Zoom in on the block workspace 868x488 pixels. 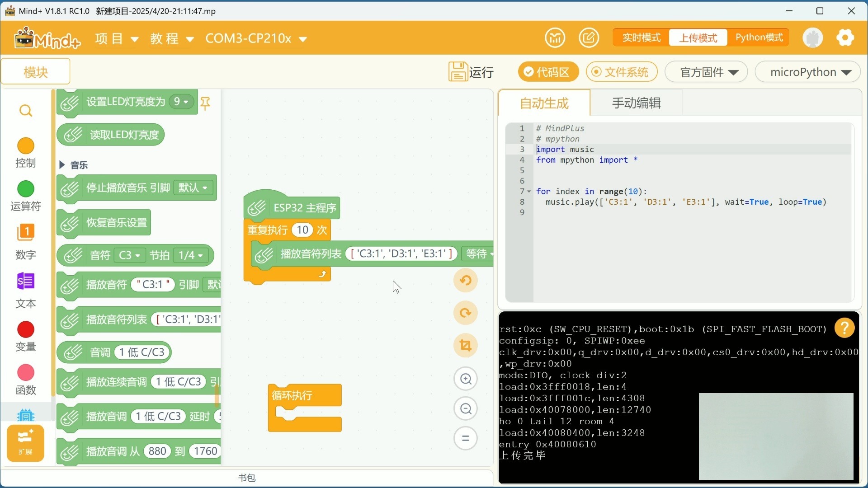point(466,379)
